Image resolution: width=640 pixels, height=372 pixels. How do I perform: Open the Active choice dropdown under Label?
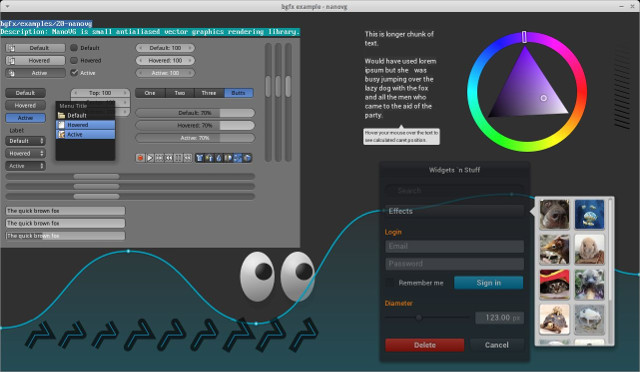(x=25, y=166)
